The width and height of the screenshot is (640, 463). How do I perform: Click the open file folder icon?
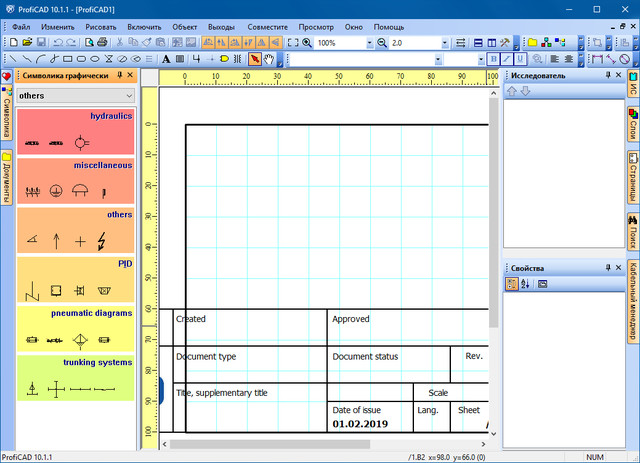27,43
